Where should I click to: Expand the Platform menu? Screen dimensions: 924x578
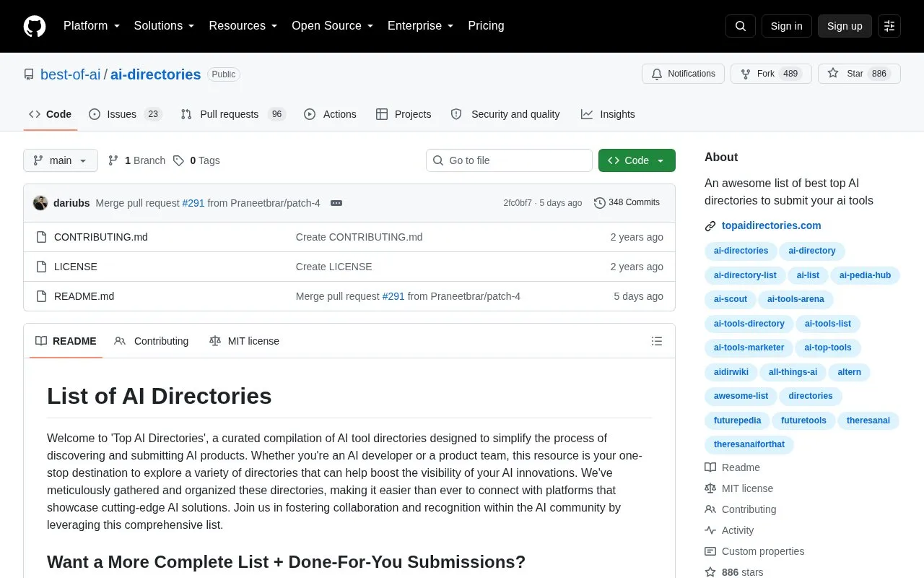(92, 26)
